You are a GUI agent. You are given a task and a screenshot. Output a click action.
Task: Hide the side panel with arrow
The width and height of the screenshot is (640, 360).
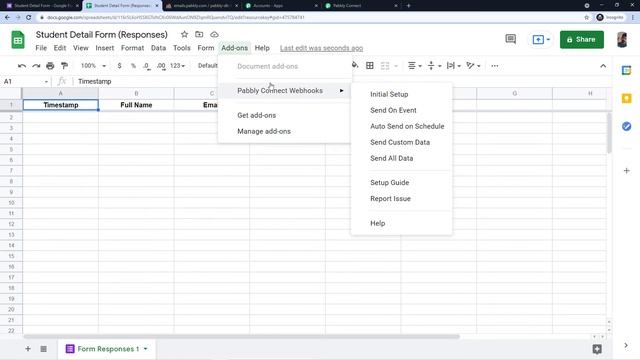click(x=626, y=346)
